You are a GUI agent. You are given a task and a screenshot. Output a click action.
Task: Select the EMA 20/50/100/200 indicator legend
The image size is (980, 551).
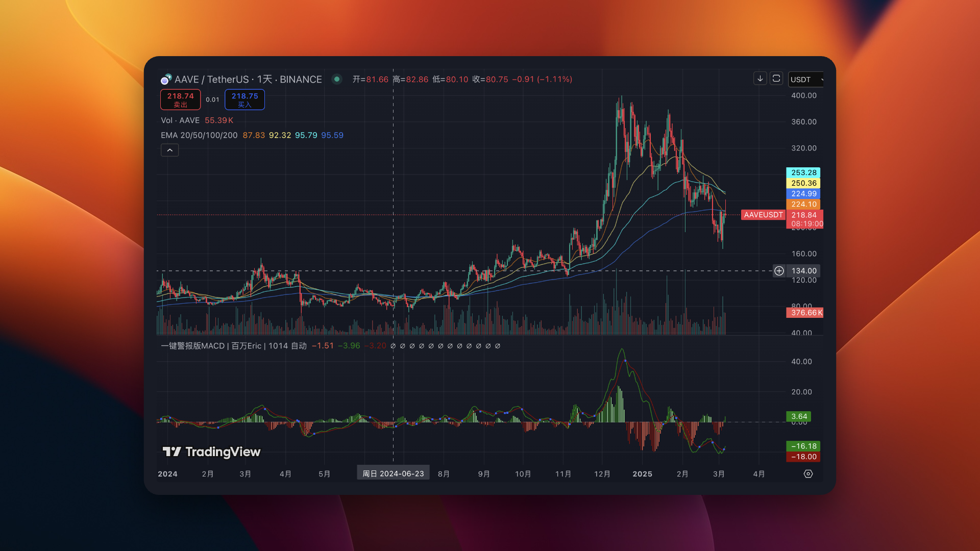pos(199,135)
